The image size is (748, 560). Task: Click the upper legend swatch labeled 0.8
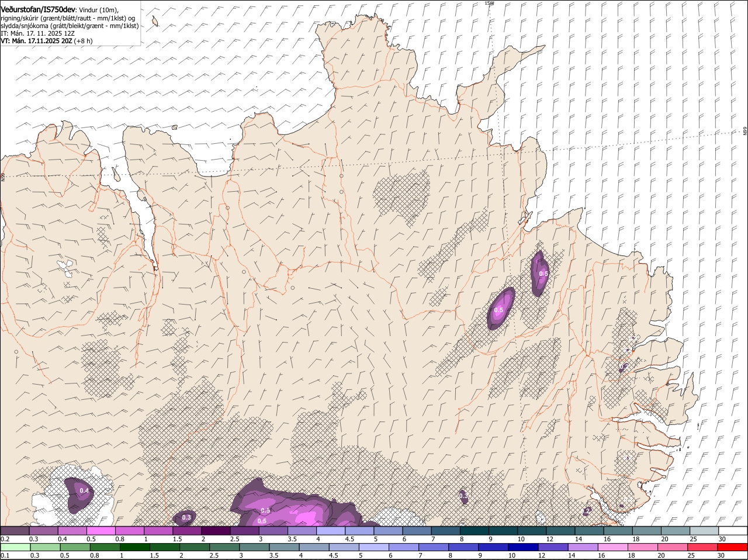click(x=129, y=531)
